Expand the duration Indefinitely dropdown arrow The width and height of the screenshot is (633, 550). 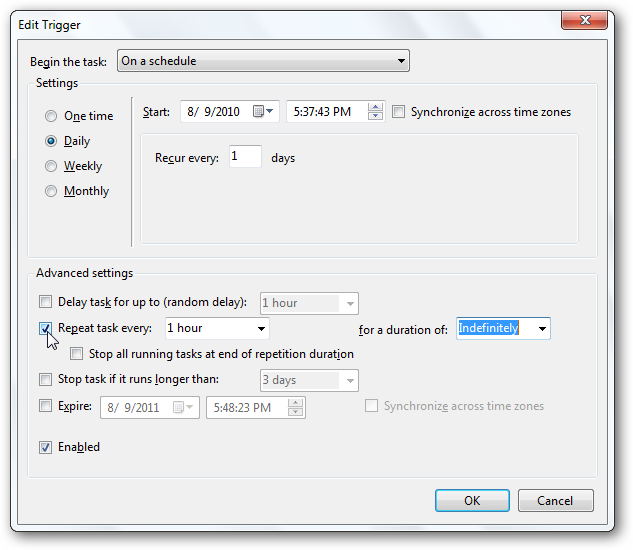coord(543,329)
